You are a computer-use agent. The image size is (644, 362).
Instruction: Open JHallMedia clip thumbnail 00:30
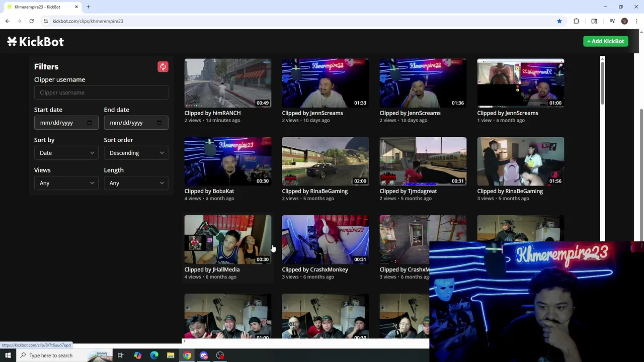click(x=228, y=240)
